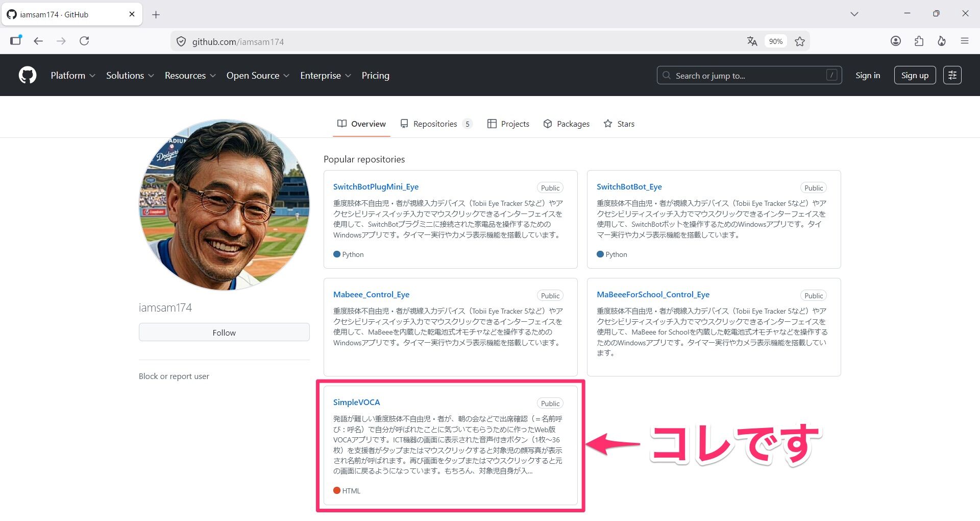Image resolution: width=980 pixels, height=521 pixels.
Task: Open the Pricing page link
Action: point(376,75)
